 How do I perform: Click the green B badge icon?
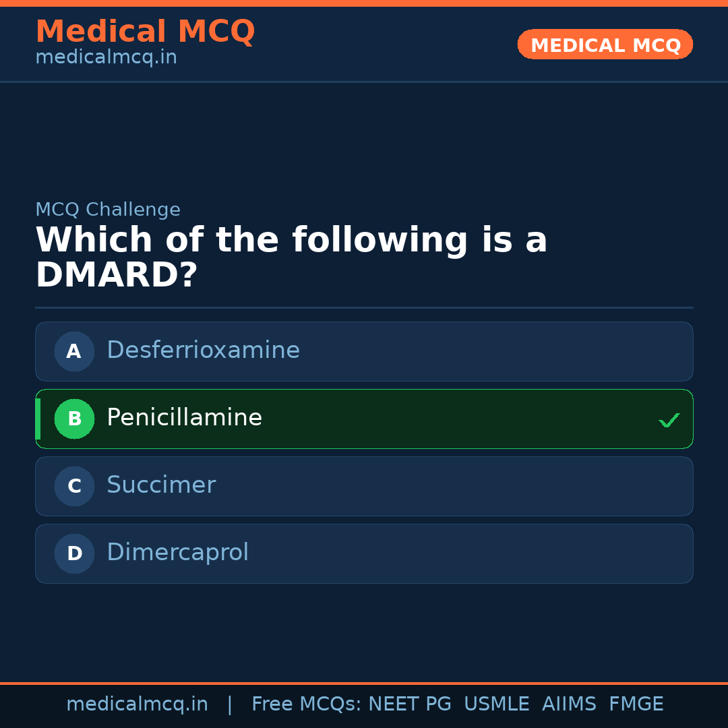coord(74,419)
